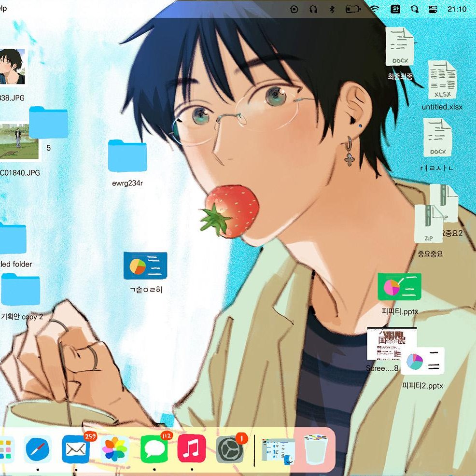Select the 중요중요 ZIP archive
Screen dimensions: 476x476
point(429,224)
